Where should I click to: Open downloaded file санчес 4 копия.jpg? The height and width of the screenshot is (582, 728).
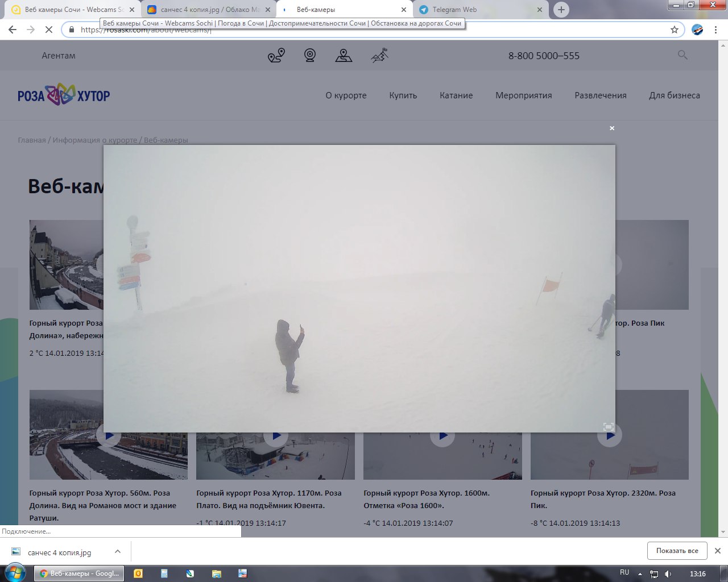tap(59, 552)
